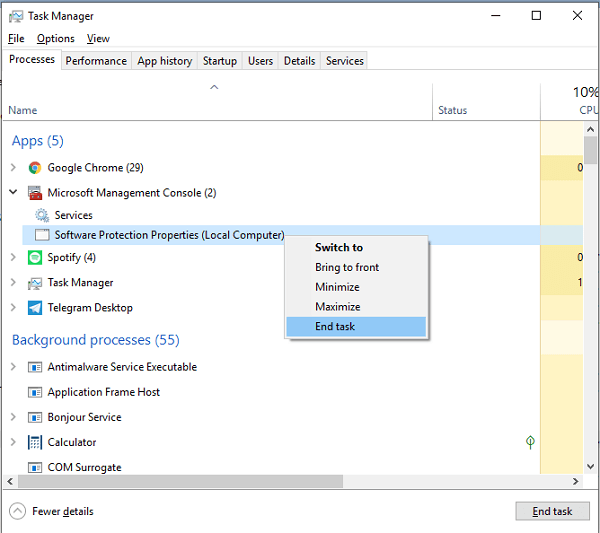
Task: Collapse view using Fewer details arrow
Action: tap(17, 511)
